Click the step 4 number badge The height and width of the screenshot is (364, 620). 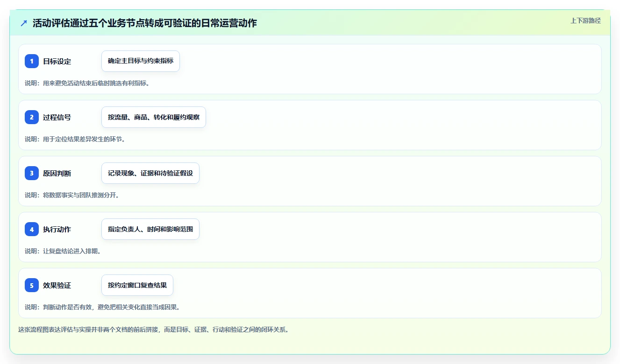[x=32, y=229]
